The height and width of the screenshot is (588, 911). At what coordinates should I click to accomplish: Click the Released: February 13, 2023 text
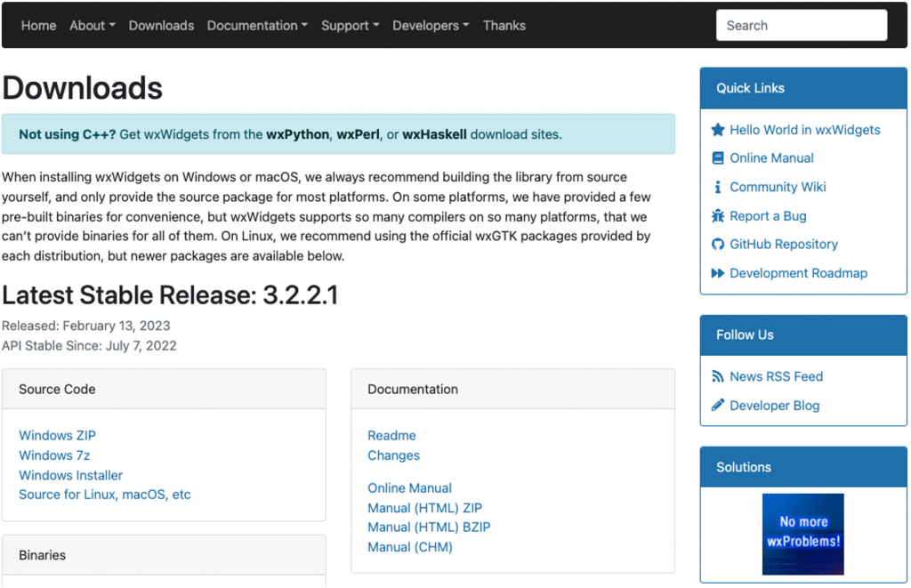coord(86,326)
